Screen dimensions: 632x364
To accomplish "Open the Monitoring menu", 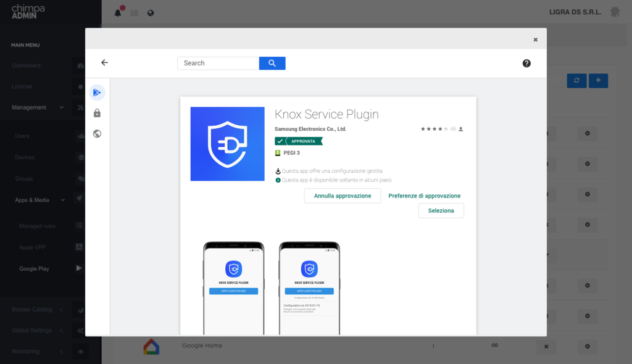I will (25, 351).
